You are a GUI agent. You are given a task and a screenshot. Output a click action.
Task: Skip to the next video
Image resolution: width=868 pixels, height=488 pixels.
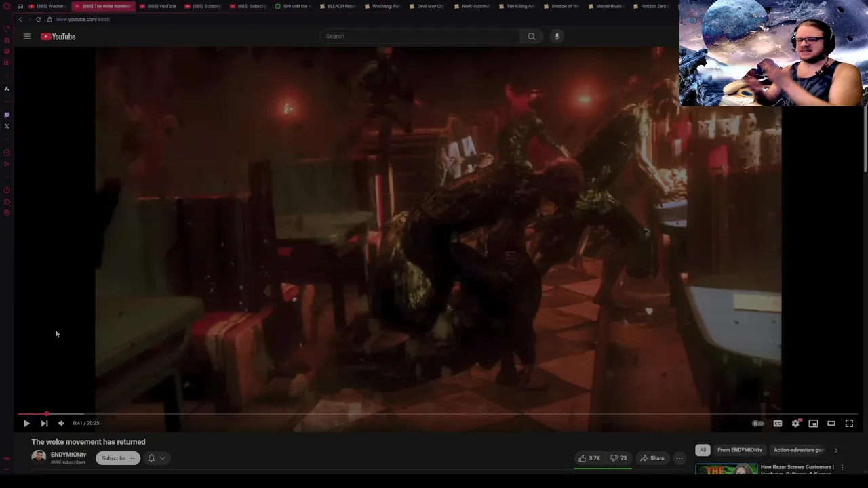44,423
